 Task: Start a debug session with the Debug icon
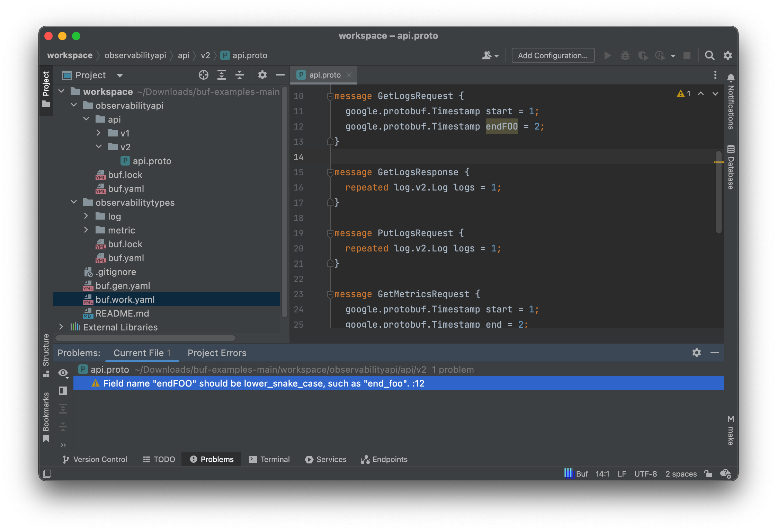click(625, 55)
